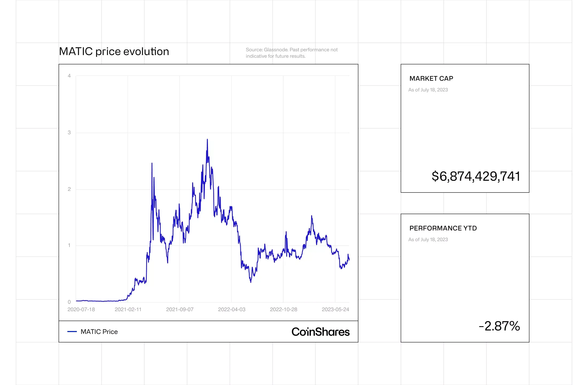Screen dimensions: 588x385
Task: Click the date under the MARKET CAP heading
Action: [428, 90]
